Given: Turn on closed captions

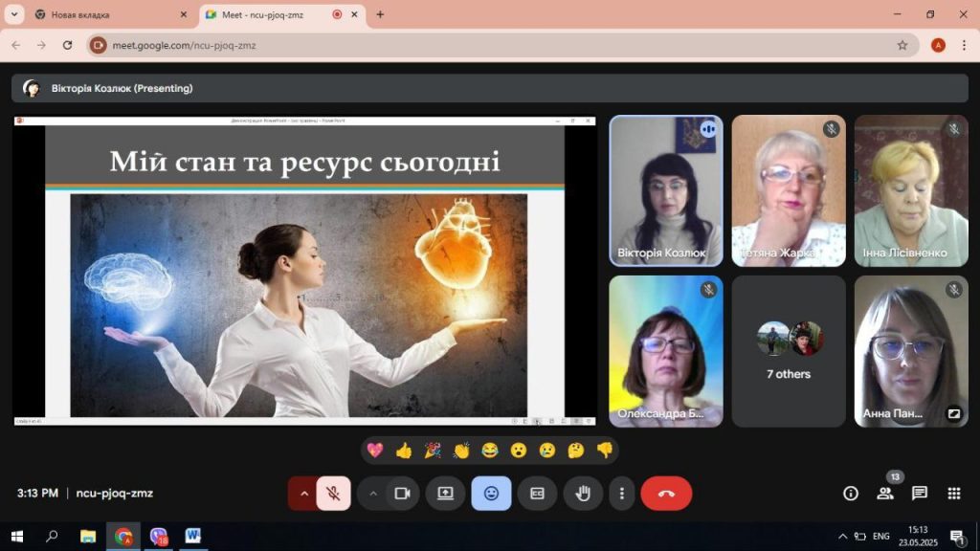Looking at the screenshot, I should coord(537,494).
